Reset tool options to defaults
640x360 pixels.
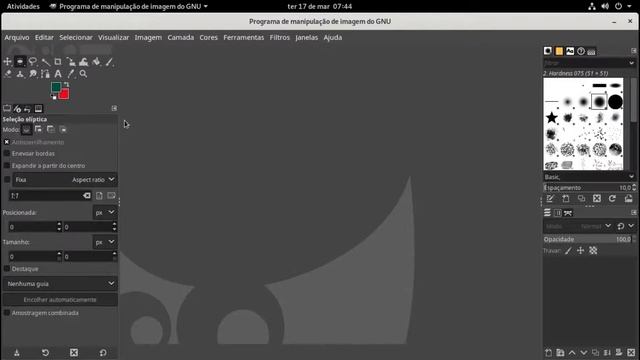coord(103,353)
